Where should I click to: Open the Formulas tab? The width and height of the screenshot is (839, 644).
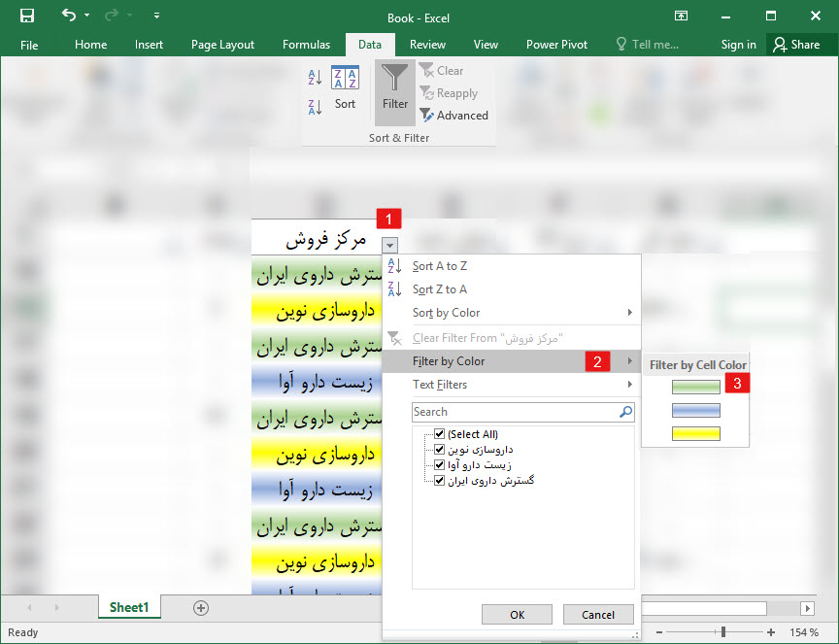(306, 45)
